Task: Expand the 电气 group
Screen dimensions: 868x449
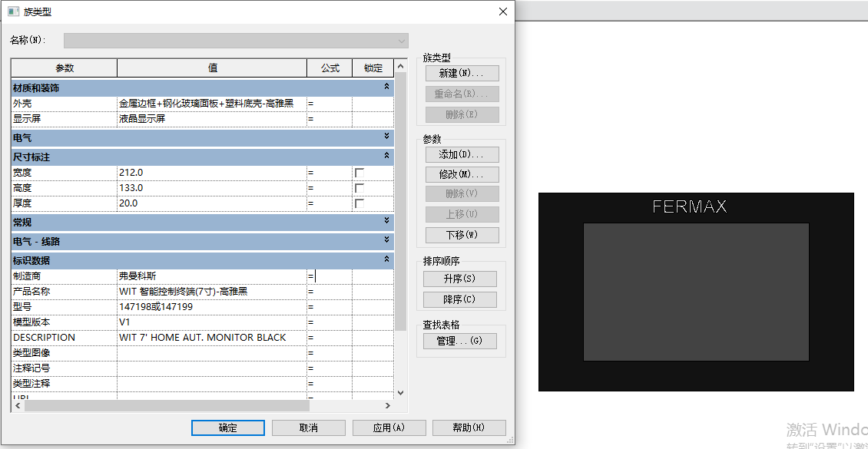Action: [386, 137]
